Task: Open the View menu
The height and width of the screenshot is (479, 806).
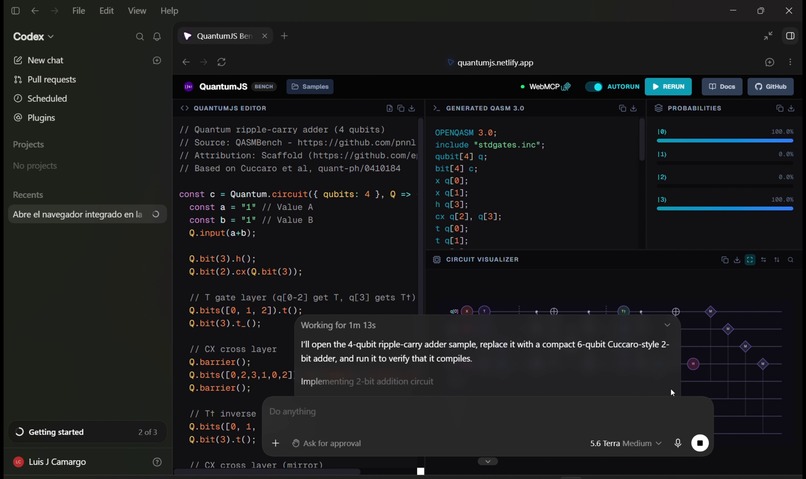Action: (137, 11)
